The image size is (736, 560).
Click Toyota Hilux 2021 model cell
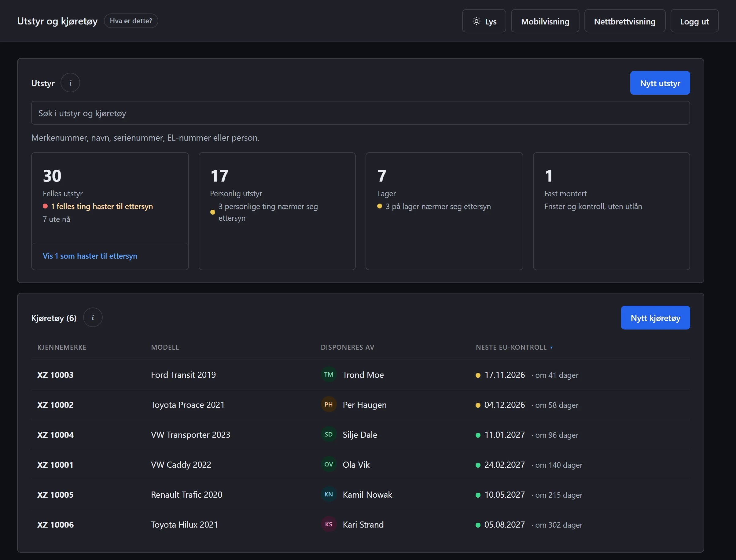point(184,525)
